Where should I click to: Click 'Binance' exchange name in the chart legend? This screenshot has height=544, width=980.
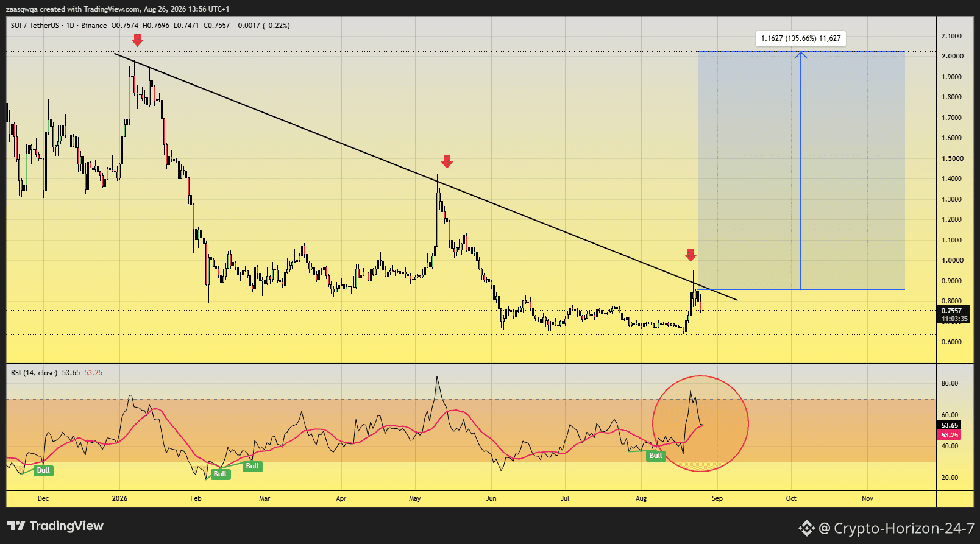click(x=94, y=26)
